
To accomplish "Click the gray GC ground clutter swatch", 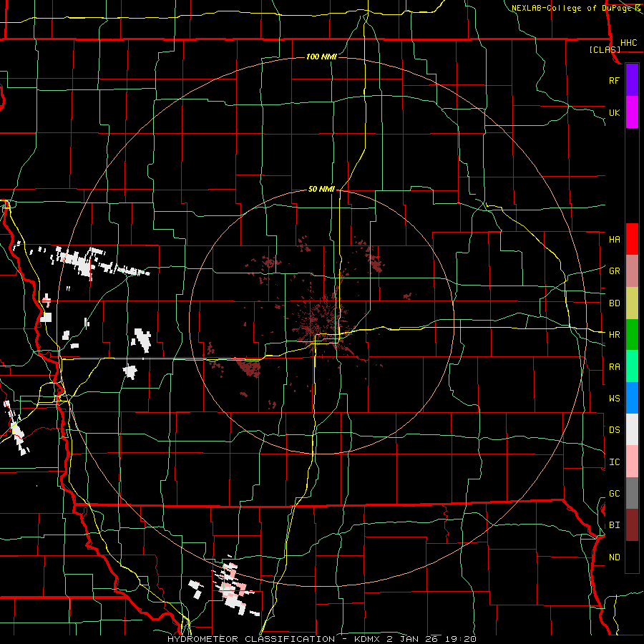I will [x=632, y=493].
